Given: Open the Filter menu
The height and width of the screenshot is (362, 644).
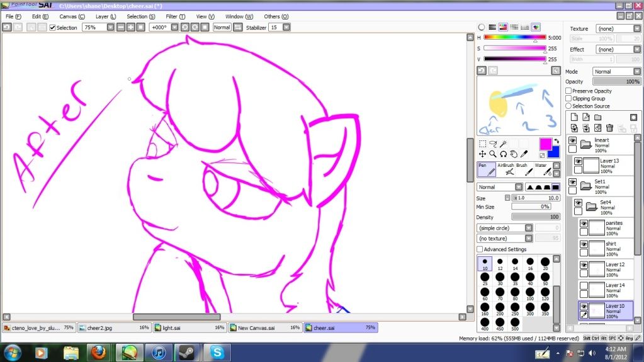Looking at the screenshot, I should tap(176, 16).
